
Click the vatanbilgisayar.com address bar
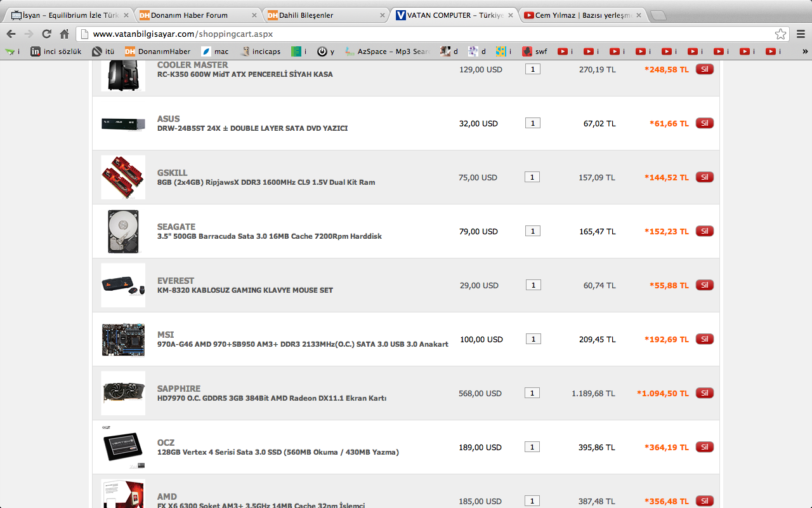tap(431, 34)
